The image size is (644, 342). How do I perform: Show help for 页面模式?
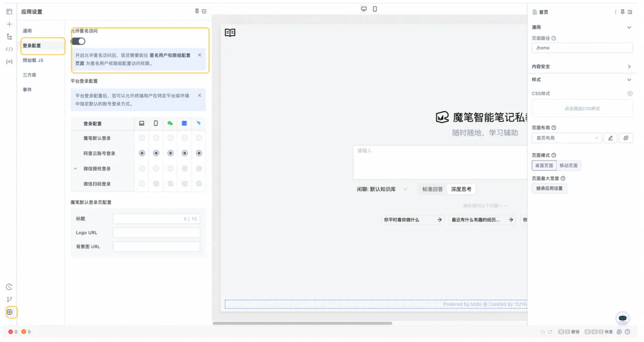(554, 155)
